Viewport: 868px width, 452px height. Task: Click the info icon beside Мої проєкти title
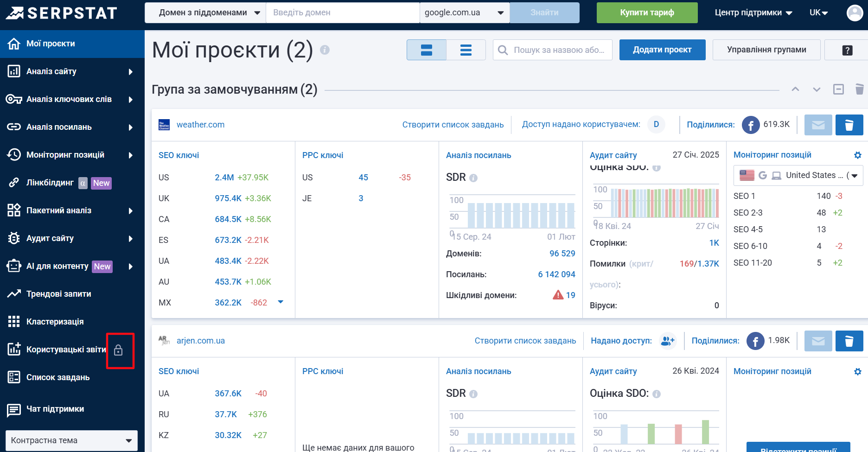tap(325, 50)
